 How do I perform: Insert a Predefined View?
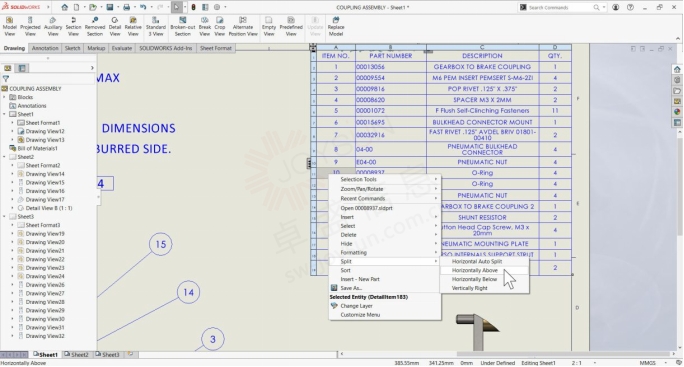291,26
